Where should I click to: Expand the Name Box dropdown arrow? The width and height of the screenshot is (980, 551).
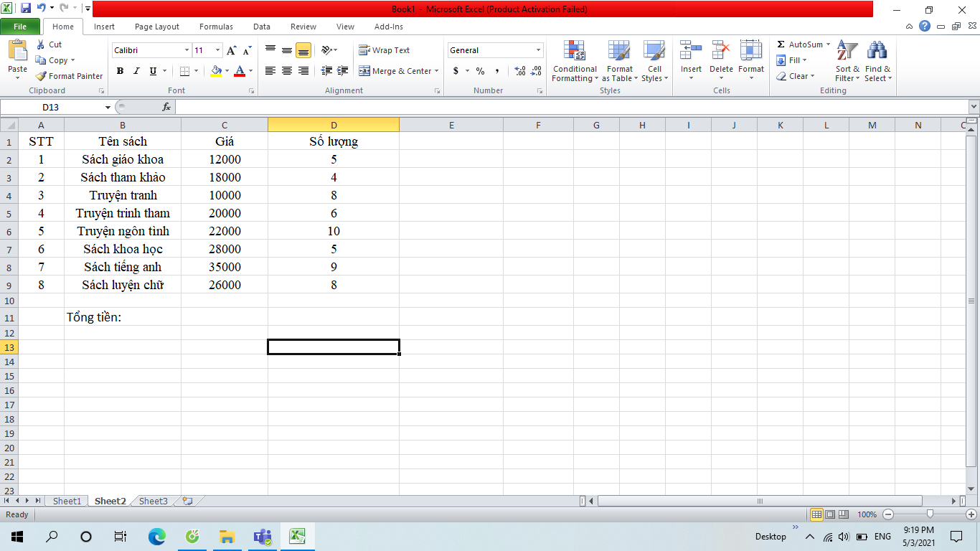pos(108,107)
